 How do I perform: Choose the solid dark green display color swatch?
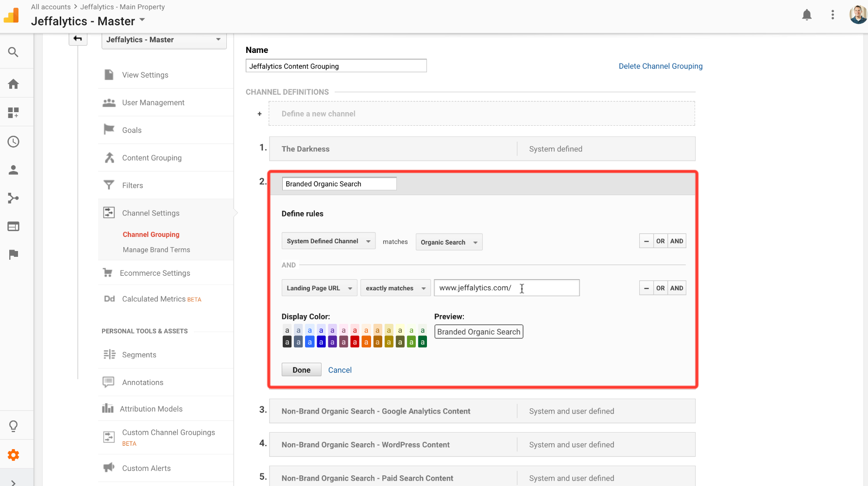[423, 342]
